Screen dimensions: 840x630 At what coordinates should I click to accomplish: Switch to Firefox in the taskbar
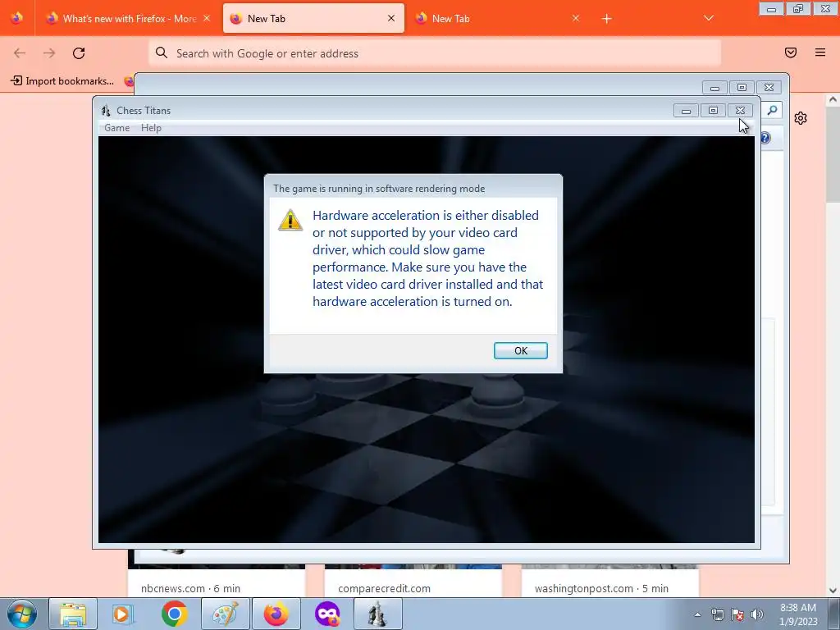click(276, 614)
